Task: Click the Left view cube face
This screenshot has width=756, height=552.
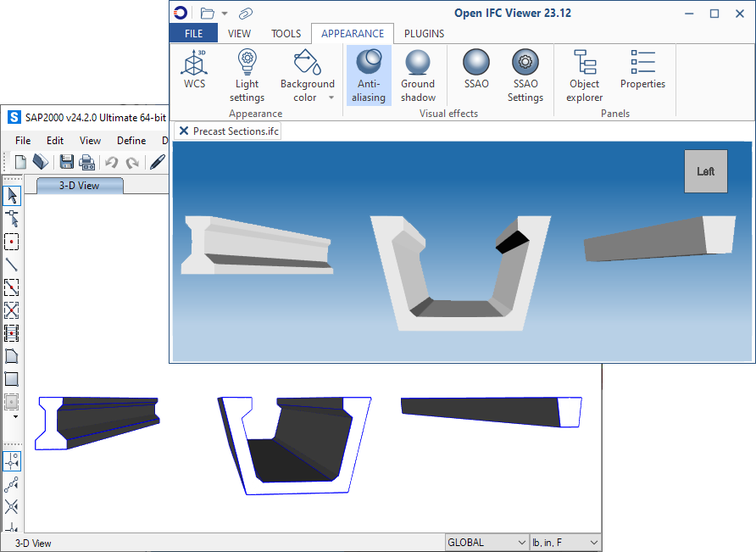Action: click(x=705, y=171)
